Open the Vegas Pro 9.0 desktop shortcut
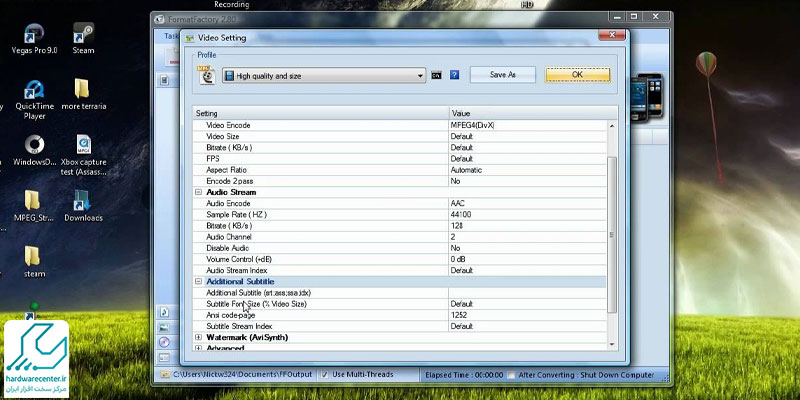 point(34,39)
